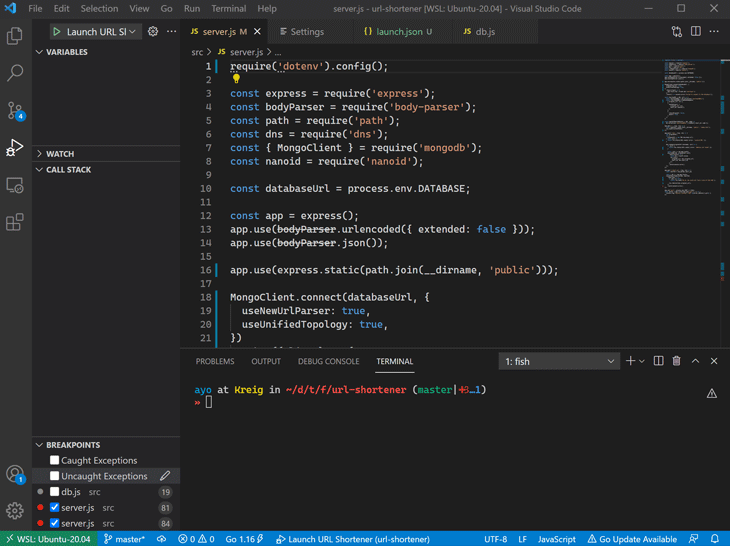Click Launch URL Shortener in the status bar

353,539
